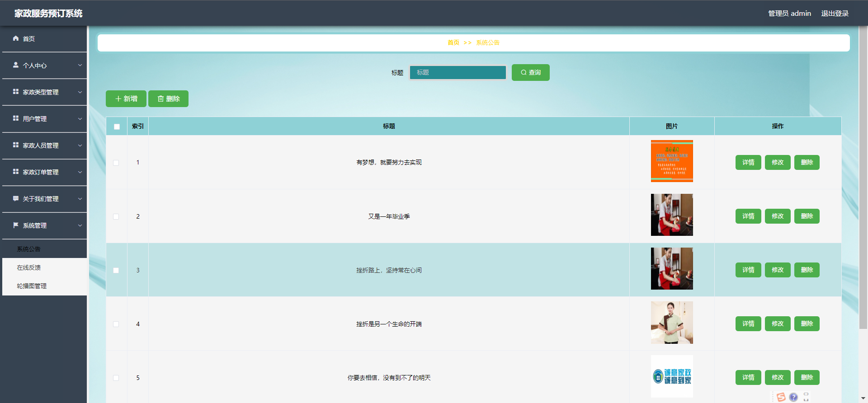Viewport: 868px width, 403px height.
Task: Expand the 用户管理 menu chevron
Action: point(80,119)
